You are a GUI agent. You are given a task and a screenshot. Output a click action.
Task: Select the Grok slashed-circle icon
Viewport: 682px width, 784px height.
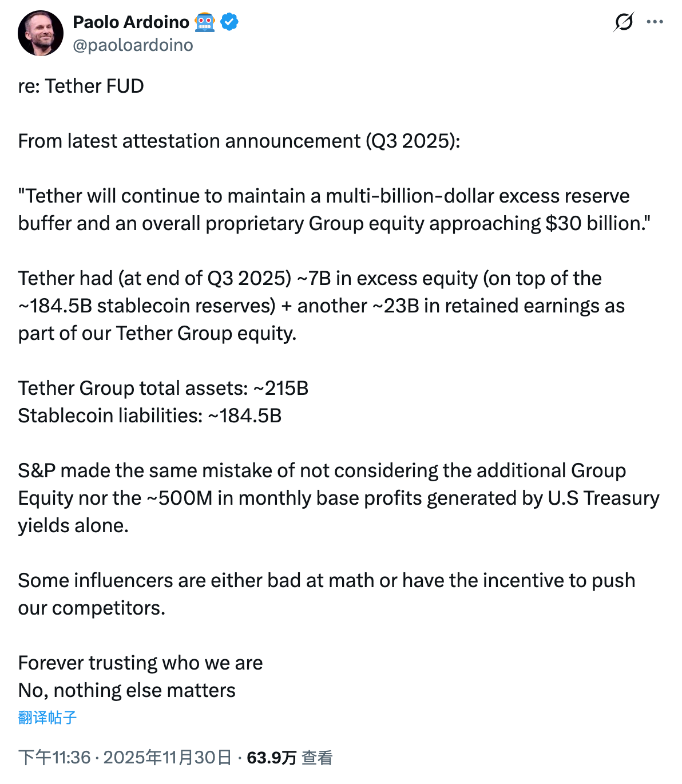click(625, 22)
